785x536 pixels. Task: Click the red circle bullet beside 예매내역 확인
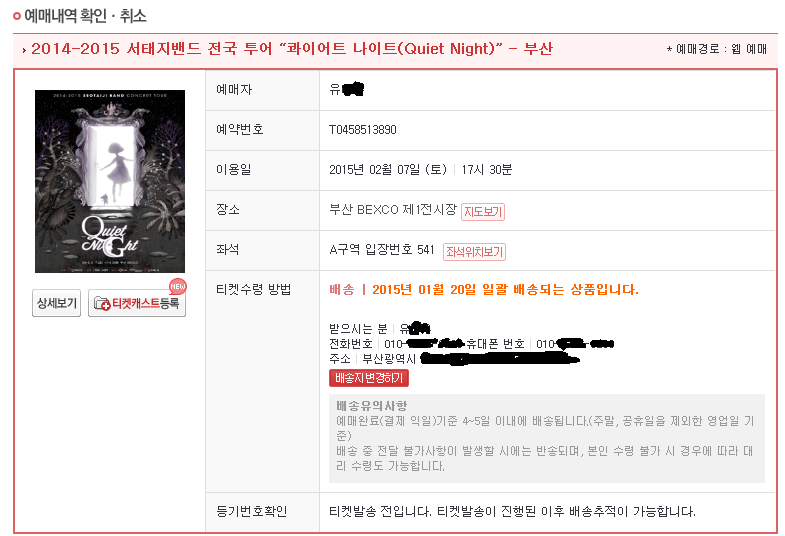(17, 16)
